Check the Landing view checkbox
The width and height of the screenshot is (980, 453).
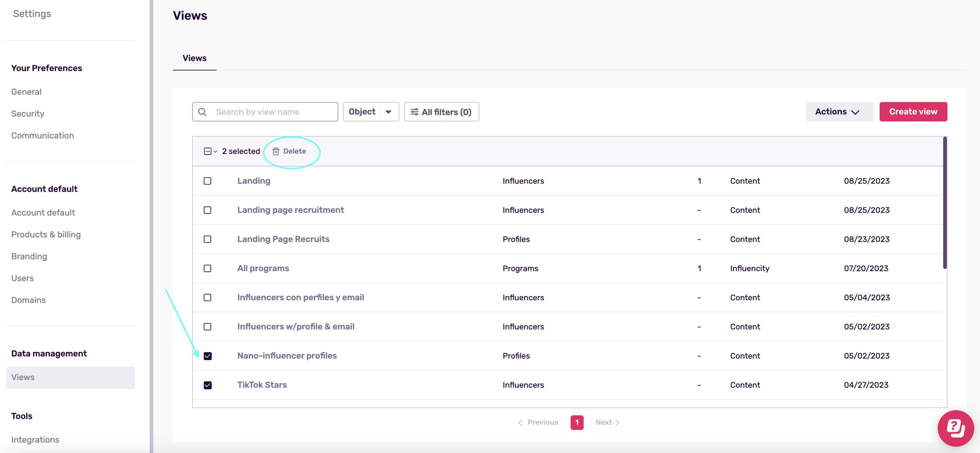(x=207, y=181)
